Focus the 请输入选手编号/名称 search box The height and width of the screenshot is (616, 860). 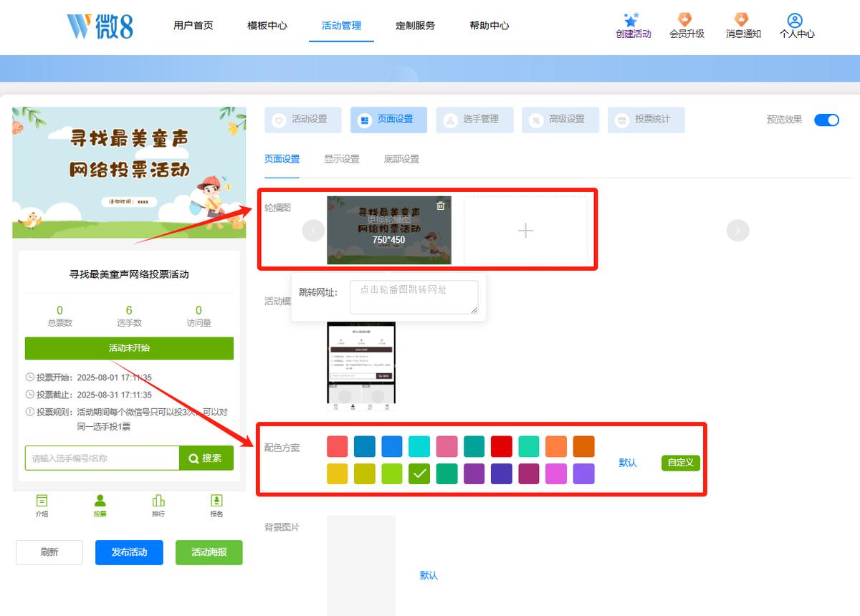[x=102, y=458]
